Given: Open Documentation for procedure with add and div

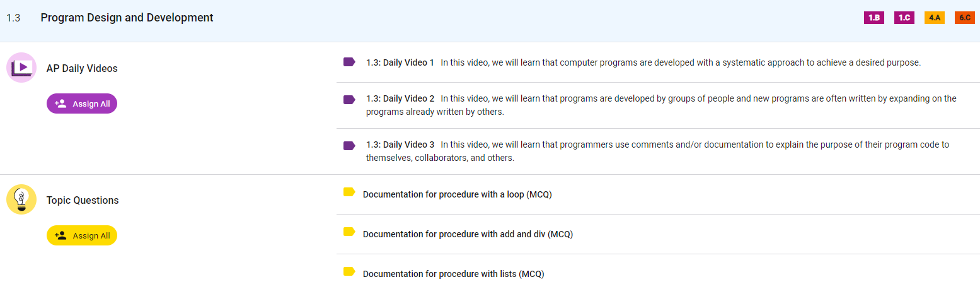Looking at the screenshot, I should pyautogui.click(x=468, y=234).
